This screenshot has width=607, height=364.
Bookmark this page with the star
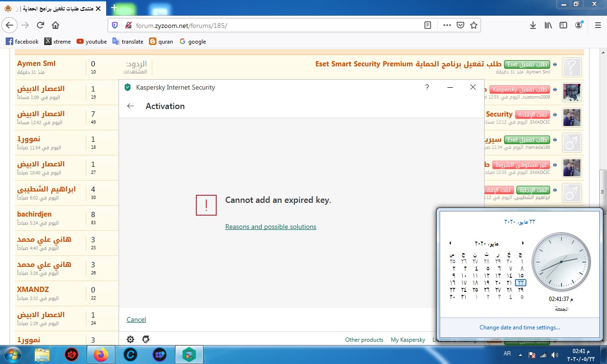coord(473,25)
